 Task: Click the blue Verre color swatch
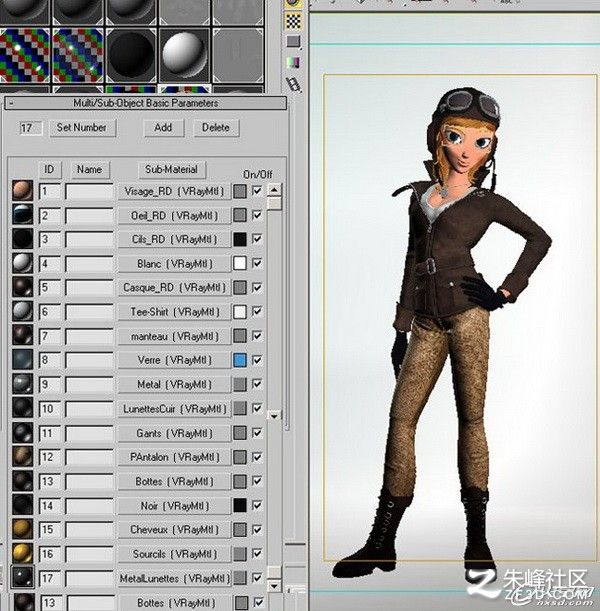point(240,360)
